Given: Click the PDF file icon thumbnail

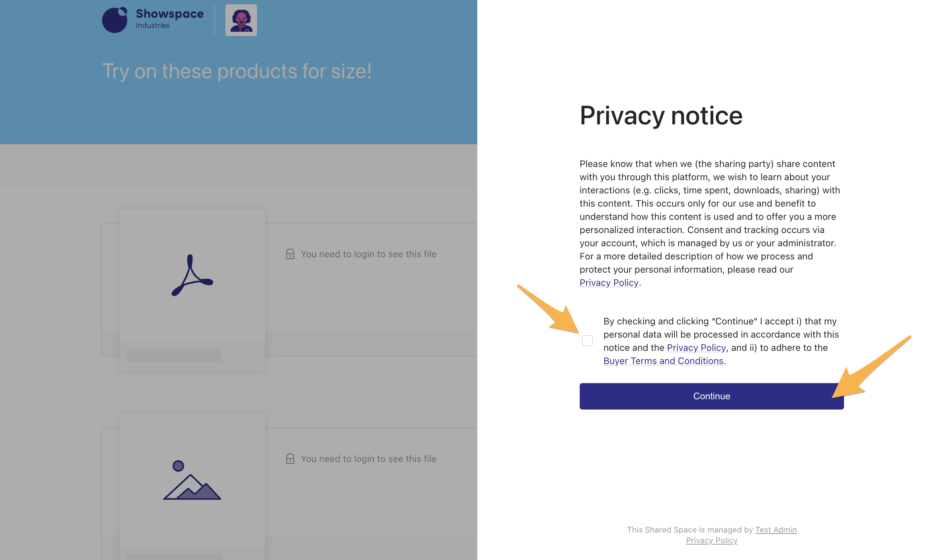Looking at the screenshot, I should pos(192,275).
